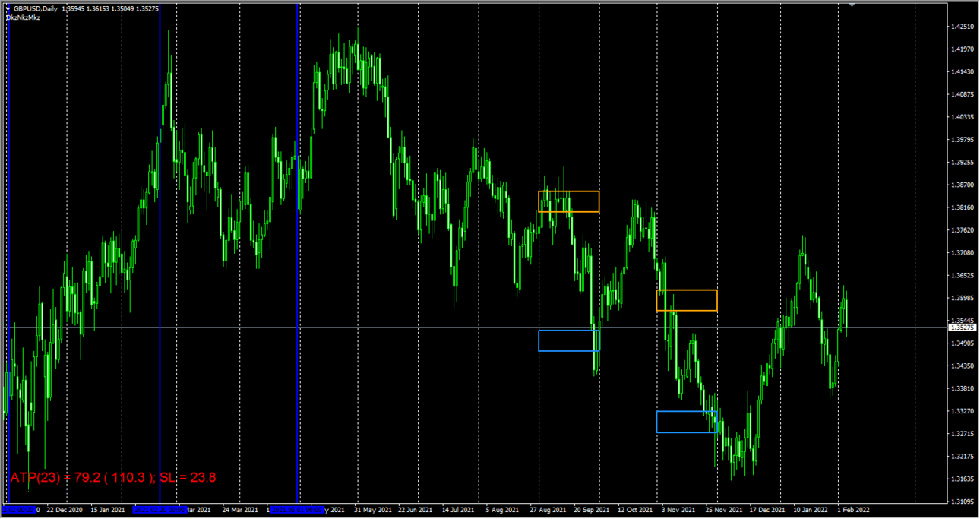This screenshot has width=980, height=519.
Task: Select the blue rectangle near 20 Sep 2021
Action: click(x=569, y=340)
